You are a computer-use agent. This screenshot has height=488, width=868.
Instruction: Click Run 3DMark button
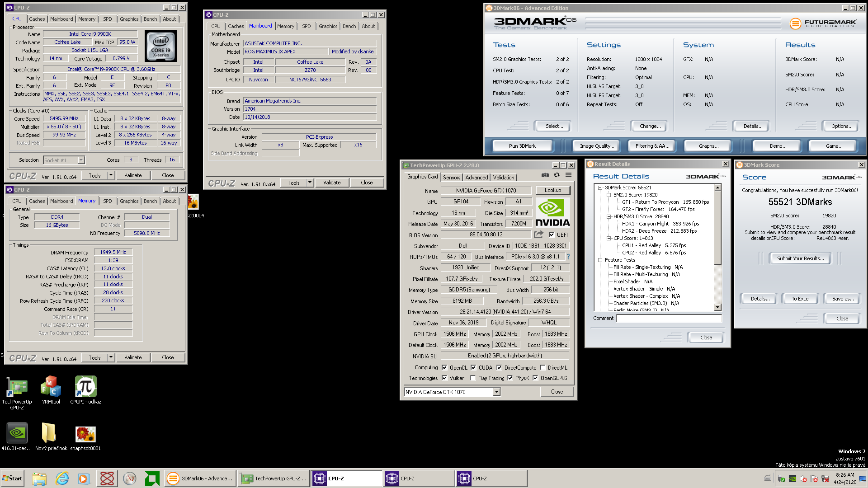(522, 146)
